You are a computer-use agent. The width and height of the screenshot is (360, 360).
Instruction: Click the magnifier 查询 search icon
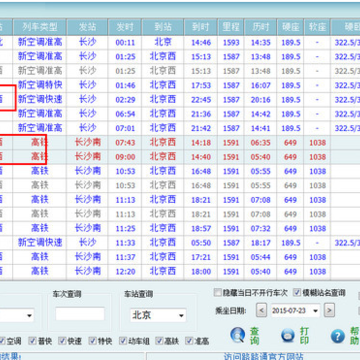pos(238,335)
